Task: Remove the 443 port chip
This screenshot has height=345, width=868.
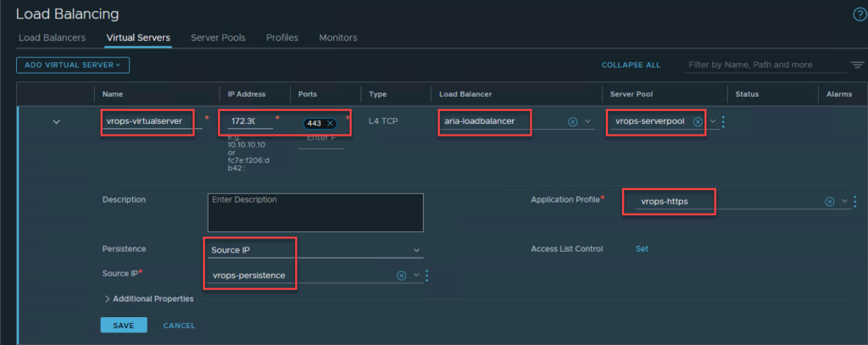Action: [x=330, y=124]
